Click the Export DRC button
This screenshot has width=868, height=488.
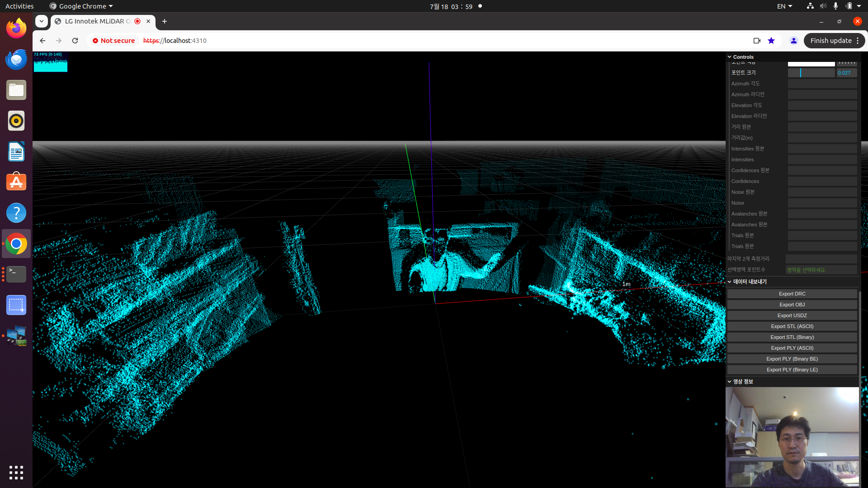tap(793, 293)
